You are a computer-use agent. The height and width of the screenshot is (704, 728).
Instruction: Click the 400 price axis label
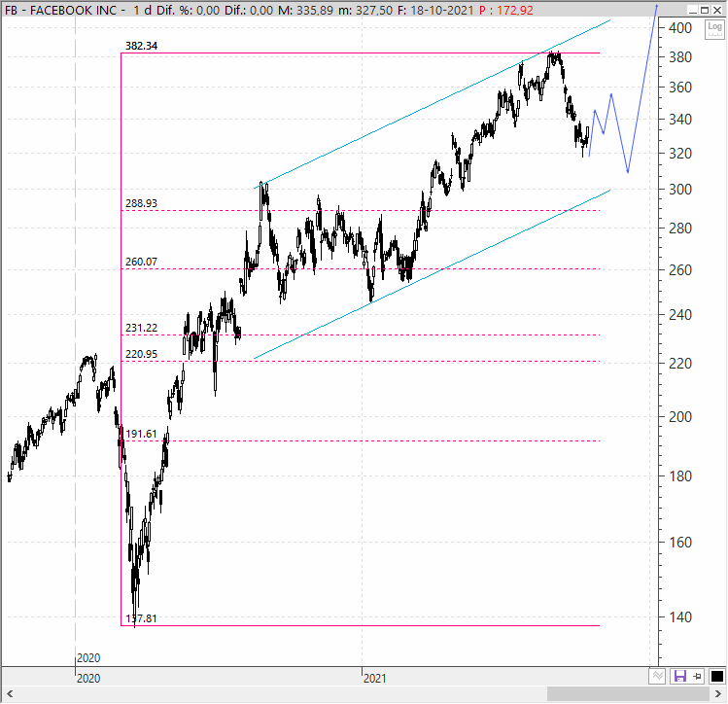click(x=680, y=28)
